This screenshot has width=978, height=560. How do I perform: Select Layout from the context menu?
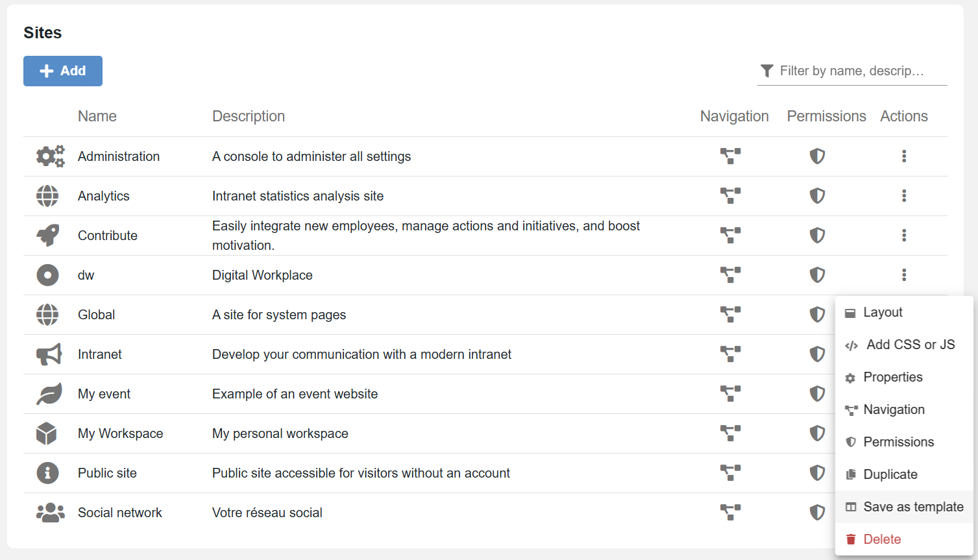[x=883, y=313]
